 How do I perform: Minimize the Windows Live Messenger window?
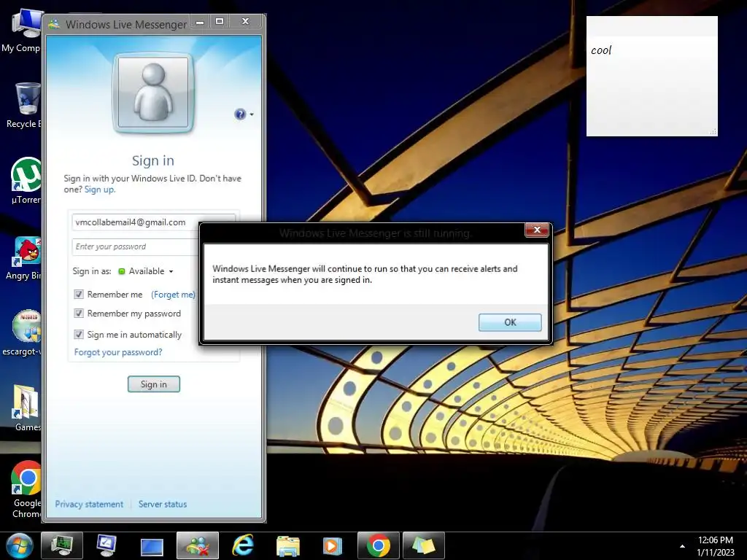200,22
